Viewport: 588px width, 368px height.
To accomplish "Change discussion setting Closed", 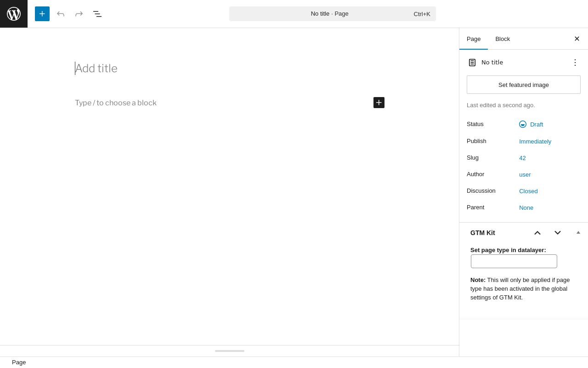I will coord(528,191).
